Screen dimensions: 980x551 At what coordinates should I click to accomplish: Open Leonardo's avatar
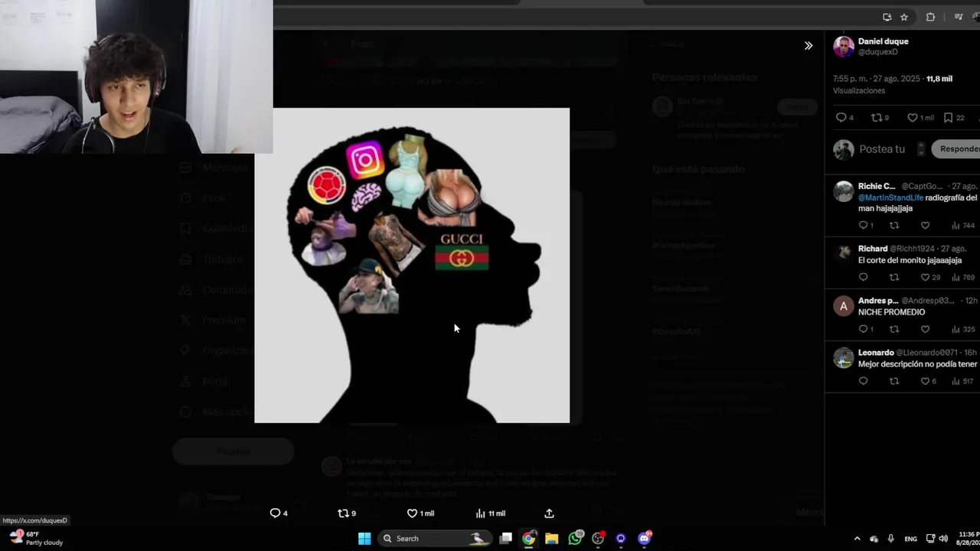coord(844,358)
